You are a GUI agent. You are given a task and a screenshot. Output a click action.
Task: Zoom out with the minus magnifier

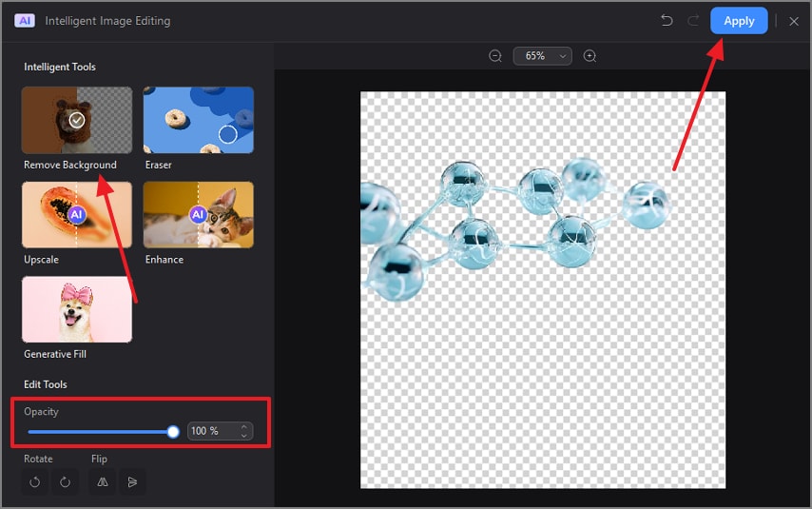[495, 56]
